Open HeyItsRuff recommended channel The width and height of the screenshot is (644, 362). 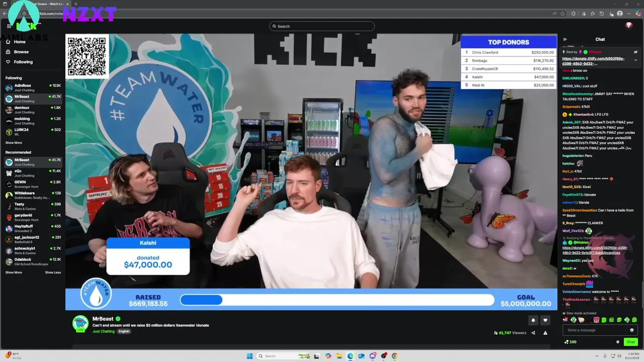[x=32, y=228]
